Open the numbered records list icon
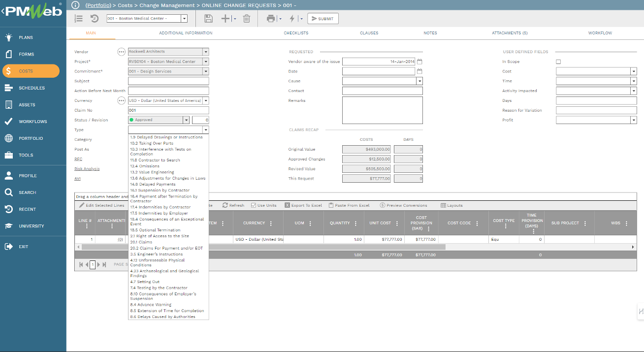Image resolution: width=644 pixels, height=352 pixels. [79, 18]
